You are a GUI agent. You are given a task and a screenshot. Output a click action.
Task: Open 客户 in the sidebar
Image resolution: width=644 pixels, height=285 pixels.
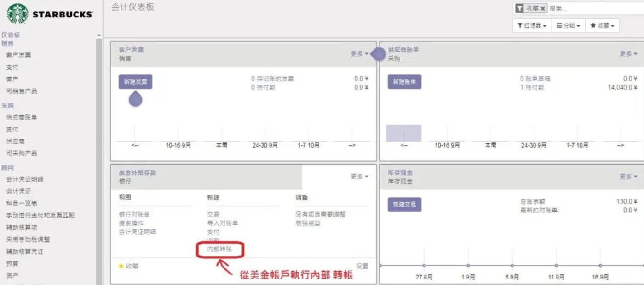tap(12, 79)
